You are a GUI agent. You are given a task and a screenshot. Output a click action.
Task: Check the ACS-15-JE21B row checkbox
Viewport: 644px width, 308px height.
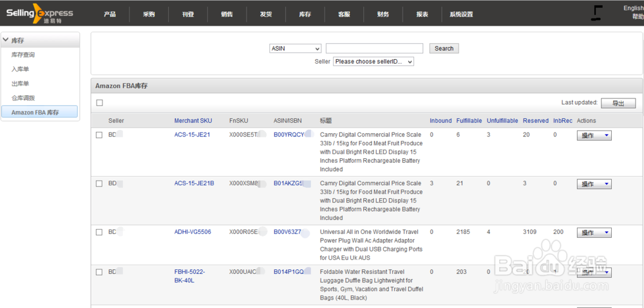point(99,184)
